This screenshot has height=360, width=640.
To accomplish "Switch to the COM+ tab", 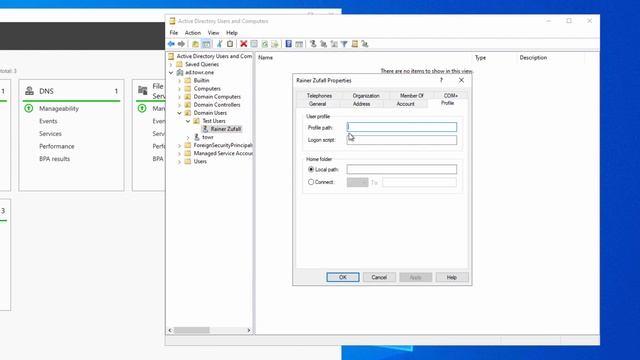I will pyautogui.click(x=451, y=96).
